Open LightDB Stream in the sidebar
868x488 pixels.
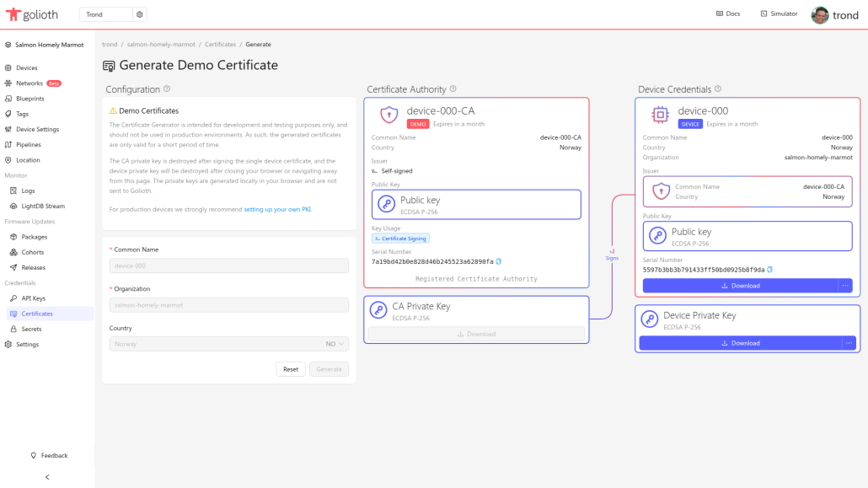pyautogui.click(x=42, y=206)
